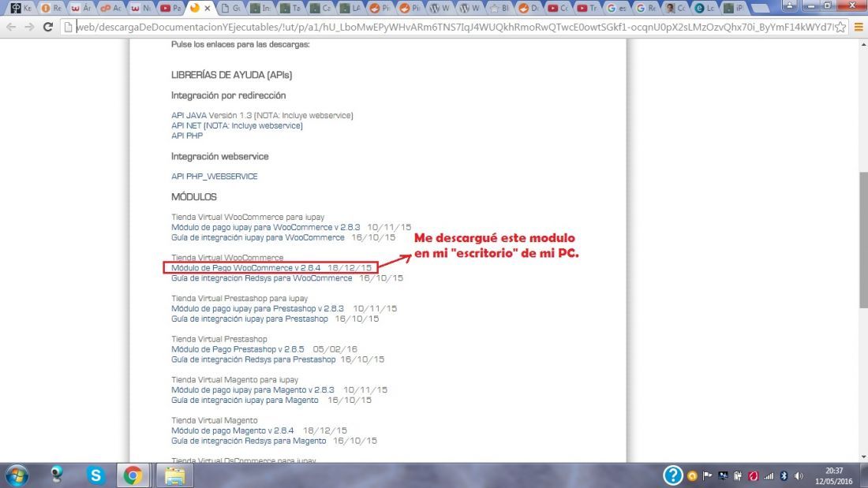Switch to the tab labeled 'Lc'
The height and width of the screenshot is (488, 868).
pos(705,9)
